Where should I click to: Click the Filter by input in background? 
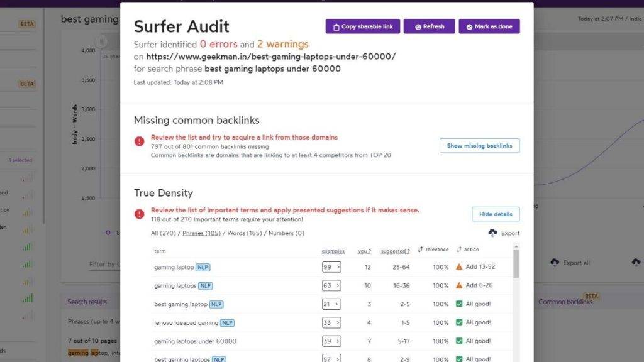point(104,265)
